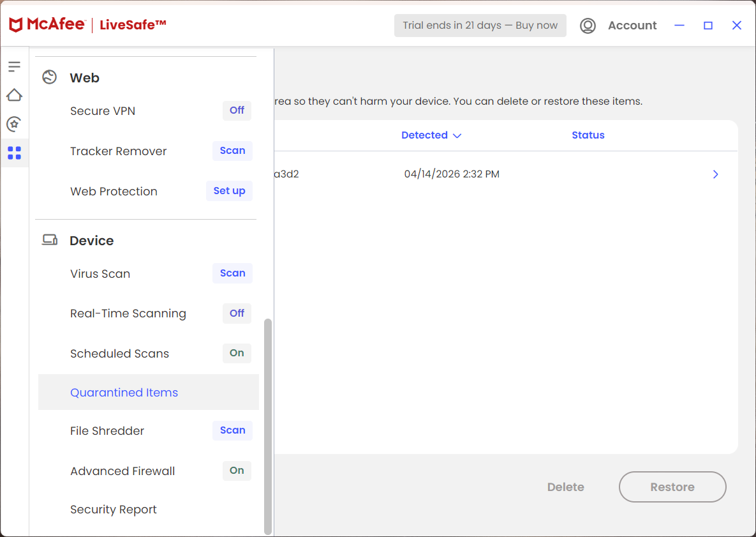Image resolution: width=756 pixels, height=537 pixels.
Task: Maximize the McAfee window
Action: pyautogui.click(x=708, y=25)
